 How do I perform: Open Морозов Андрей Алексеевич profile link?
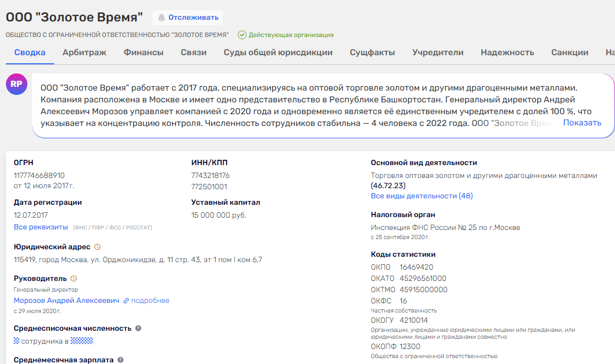click(x=67, y=301)
